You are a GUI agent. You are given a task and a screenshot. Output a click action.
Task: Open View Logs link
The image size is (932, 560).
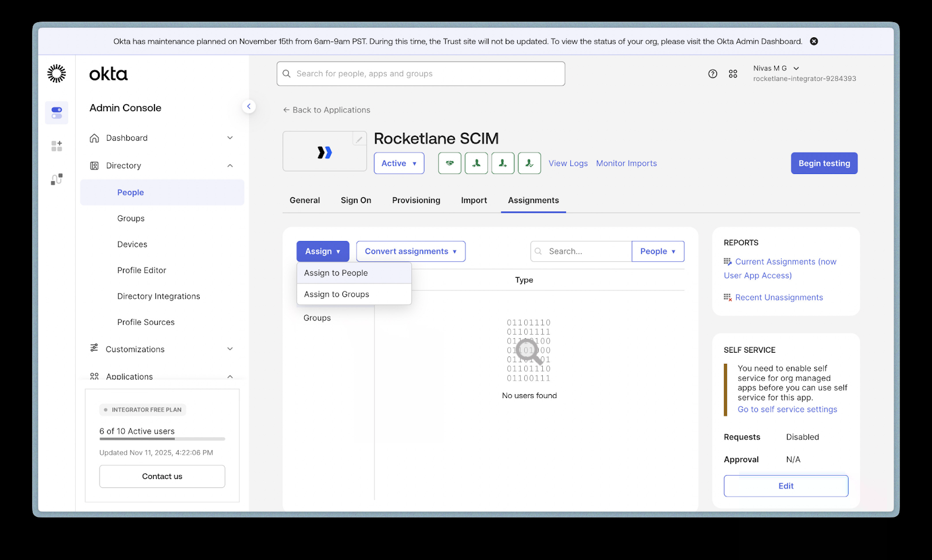(x=568, y=164)
